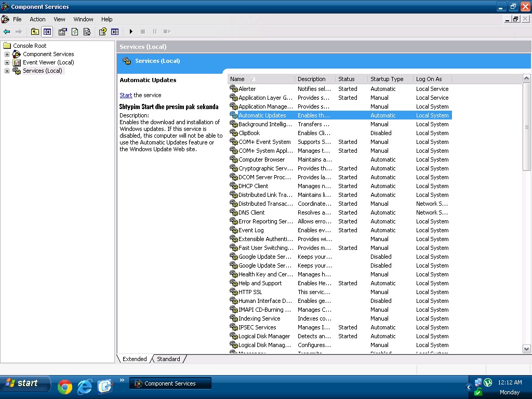Screen dimensions: 532x399
Task: Select Human Interface D... service name
Action: [x=265, y=301]
